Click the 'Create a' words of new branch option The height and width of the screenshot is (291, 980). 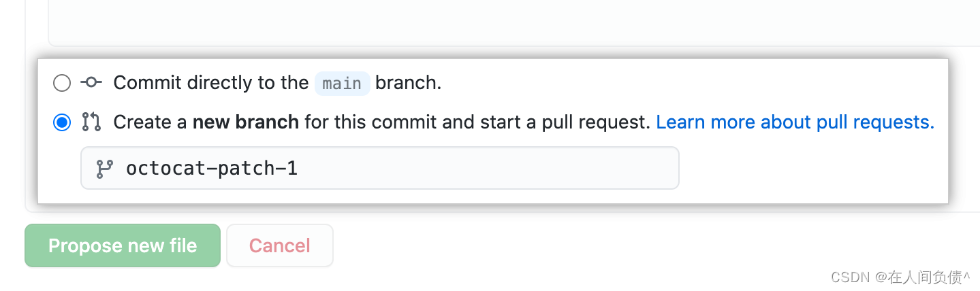click(151, 122)
